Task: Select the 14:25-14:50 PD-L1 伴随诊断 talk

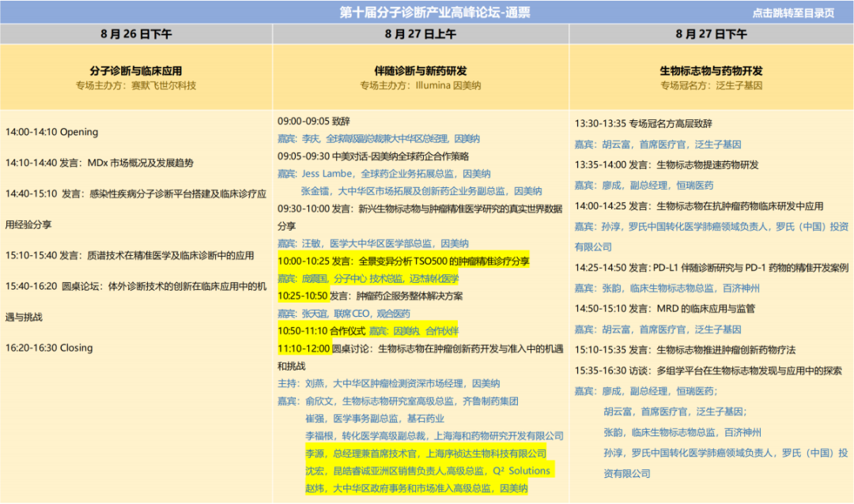Action: pyautogui.click(x=712, y=267)
